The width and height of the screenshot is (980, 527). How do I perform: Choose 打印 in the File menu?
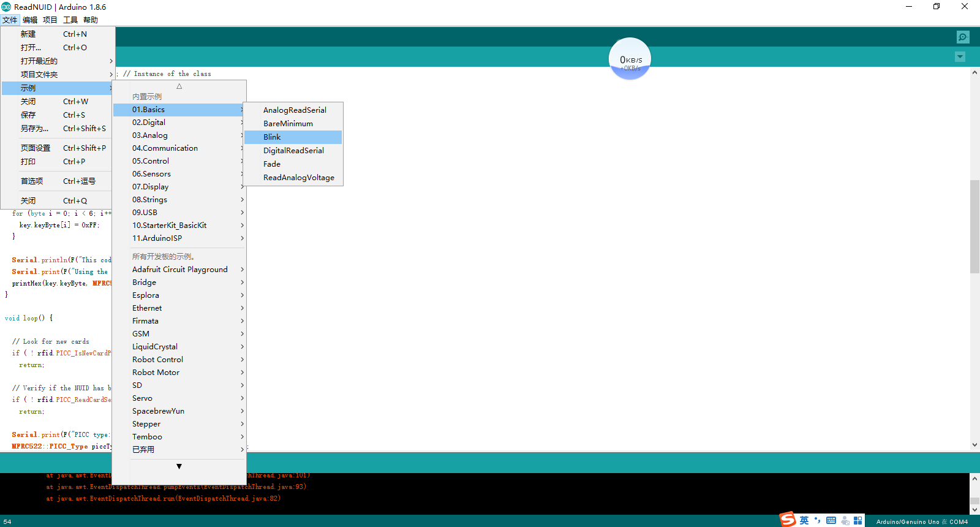(58, 162)
